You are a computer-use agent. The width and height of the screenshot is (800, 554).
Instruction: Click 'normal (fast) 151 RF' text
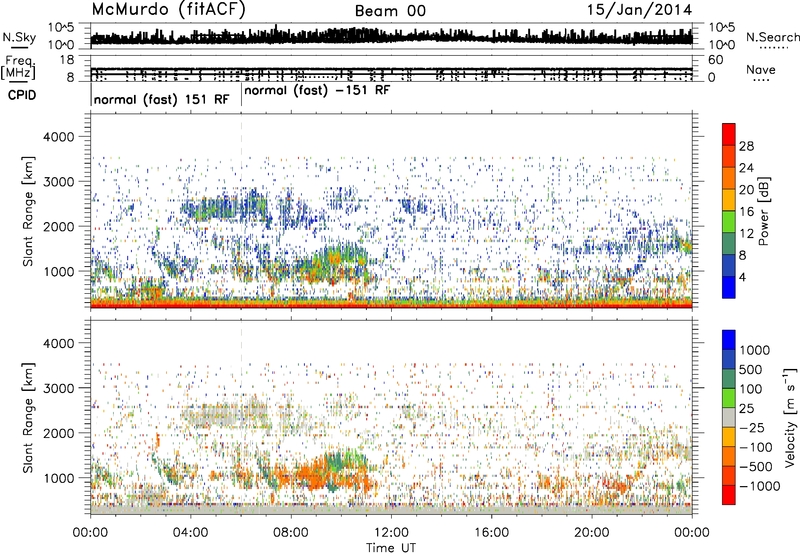pyautogui.click(x=161, y=99)
